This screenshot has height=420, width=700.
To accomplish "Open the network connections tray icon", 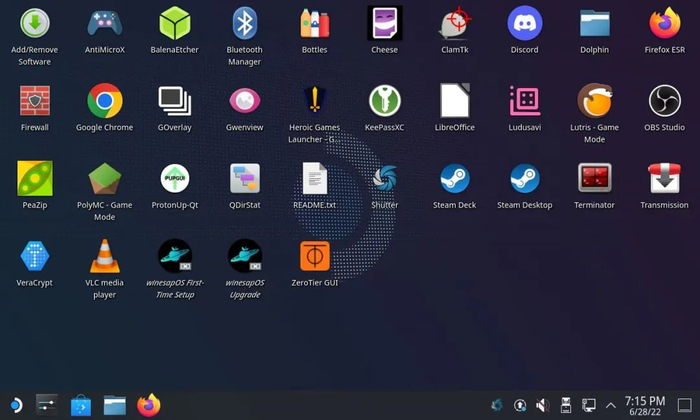I will click(x=588, y=405).
